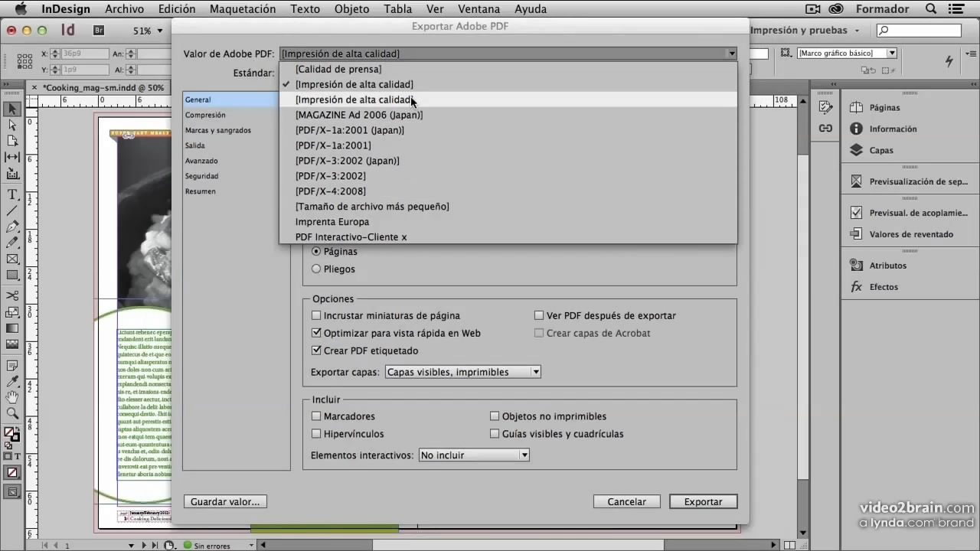The height and width of the screenshot is (551, 980).
Task: Open the Bridge 'Br' button
Action: pyautogui.click(x=98, y=31)
